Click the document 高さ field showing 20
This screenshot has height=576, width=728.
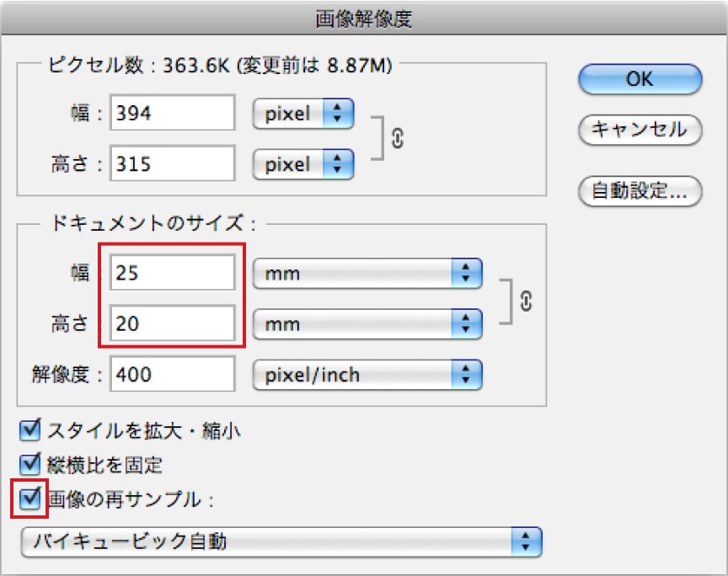[173, 323]
